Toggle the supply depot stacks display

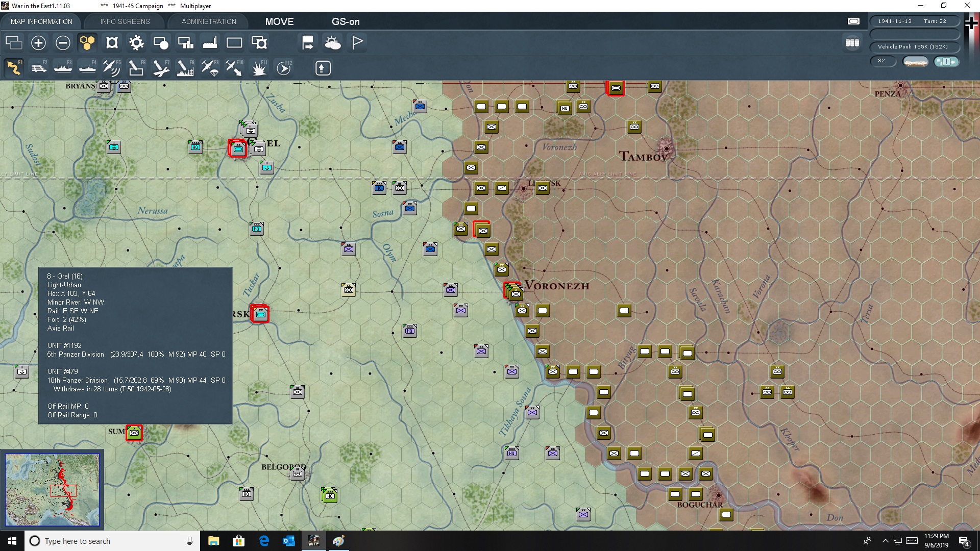[161, 43]
